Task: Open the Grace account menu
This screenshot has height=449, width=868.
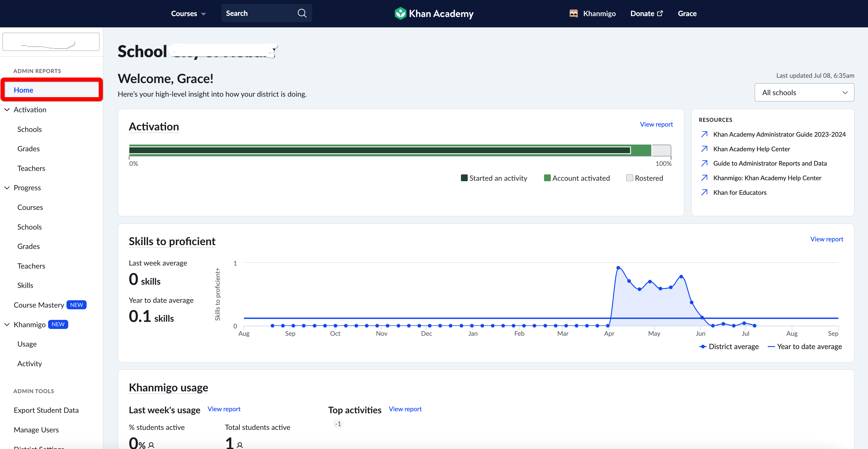Action: (688, 13)
